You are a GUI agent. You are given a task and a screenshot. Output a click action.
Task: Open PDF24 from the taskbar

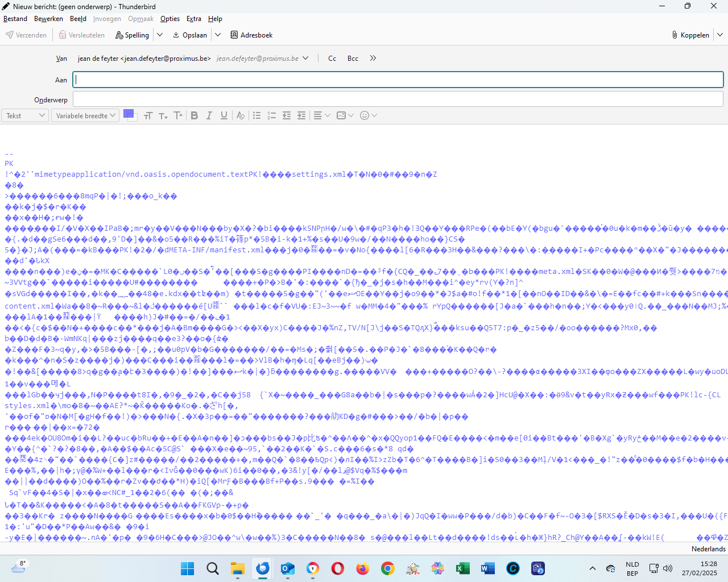pos(413,568)
